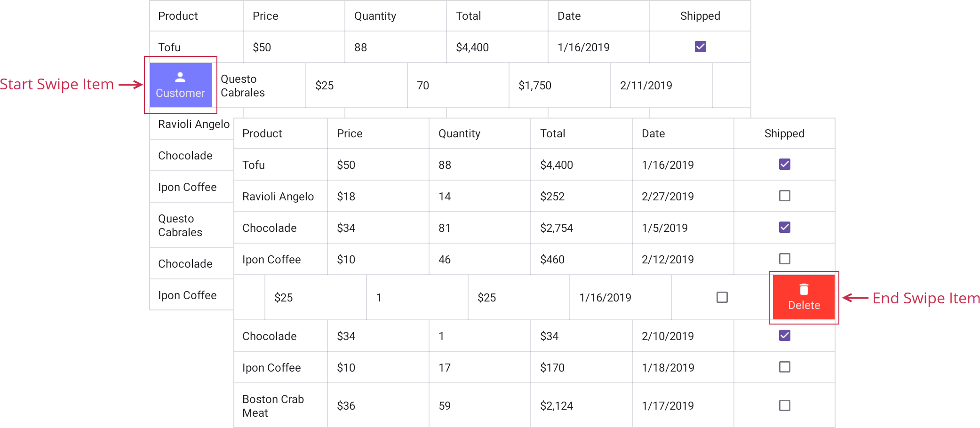Check Shipped box for Ipon Coffee $460 row
Screen dimensions: 980x428
point(784,259)
